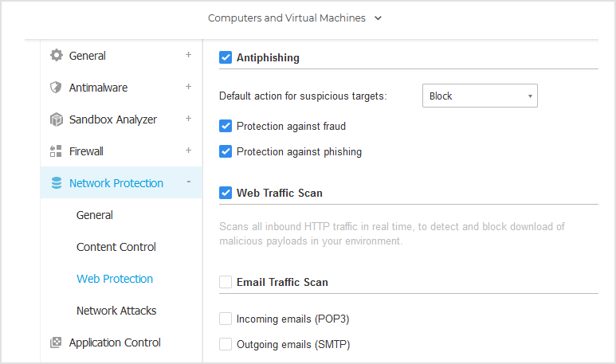Check Outgoing emails (SMTP) option

point(226,345)
